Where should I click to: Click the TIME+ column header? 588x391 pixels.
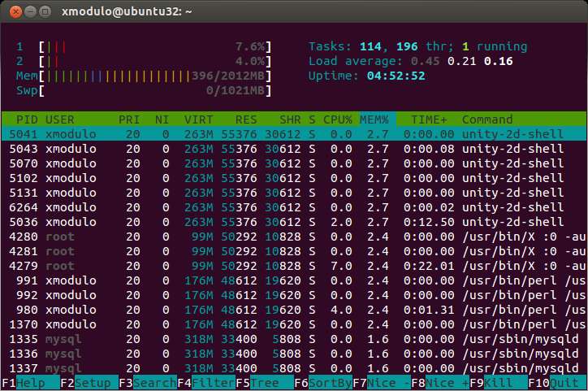tap(428, 119)
